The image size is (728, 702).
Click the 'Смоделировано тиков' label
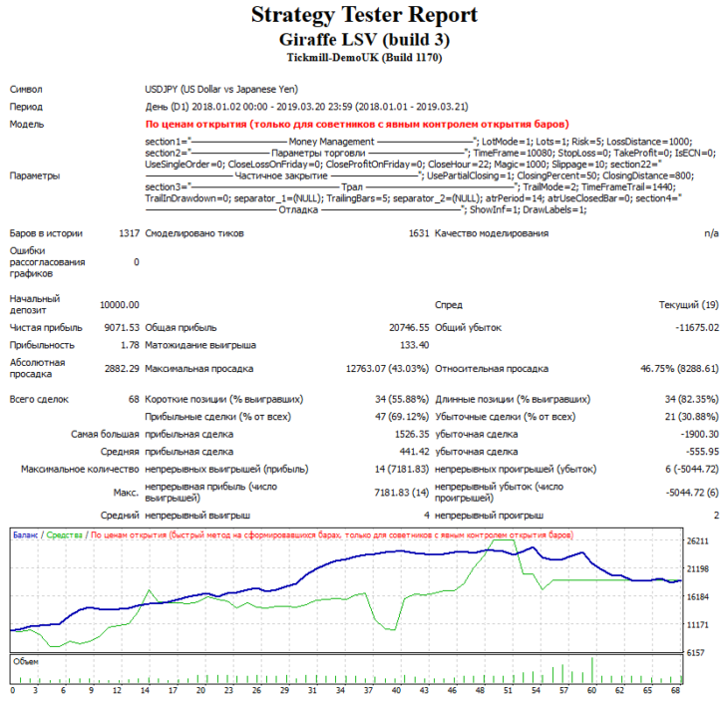[x=194, y=233]
